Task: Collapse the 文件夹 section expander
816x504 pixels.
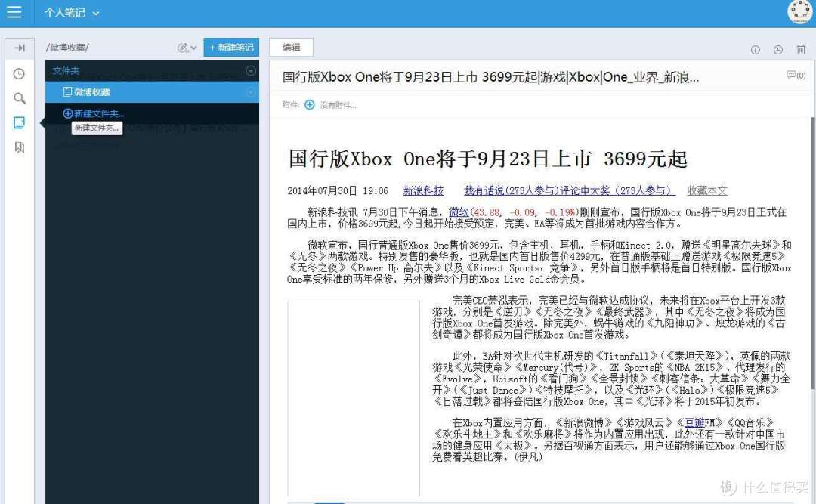Action: [x=251, y=71]
